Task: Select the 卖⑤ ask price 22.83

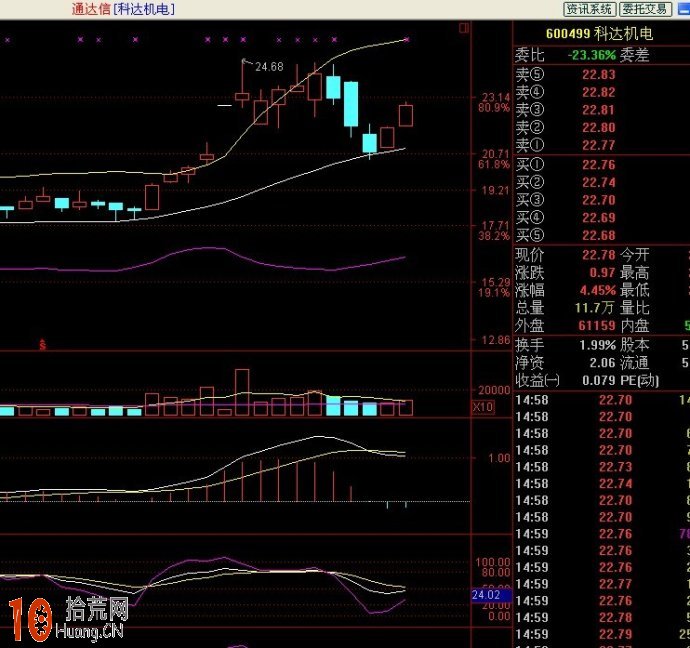Action: [x=598, y=75]
